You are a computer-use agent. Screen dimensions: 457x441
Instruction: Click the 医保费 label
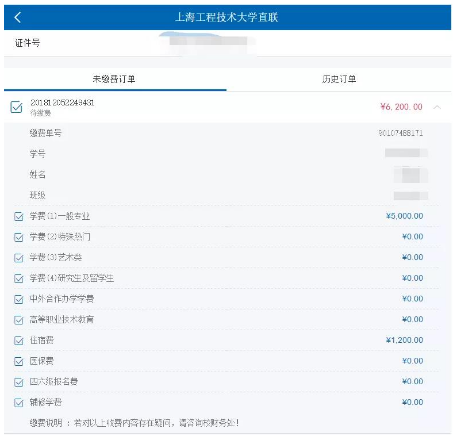coord(42,361)
